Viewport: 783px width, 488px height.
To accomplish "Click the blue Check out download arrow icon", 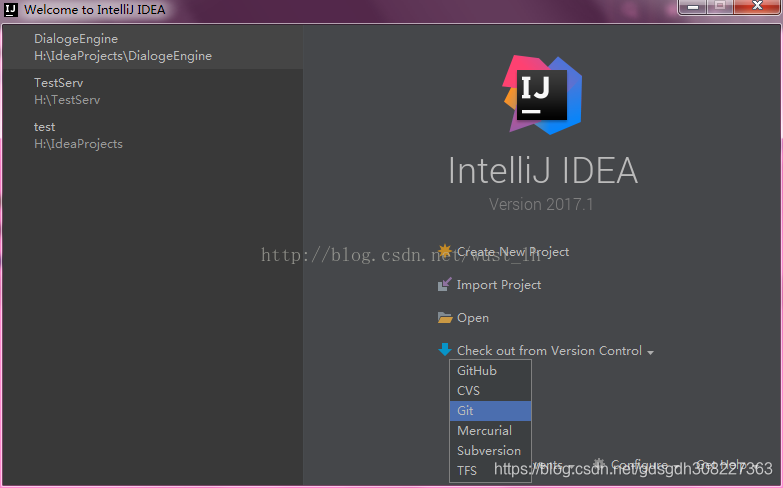I will click(444, 350).
